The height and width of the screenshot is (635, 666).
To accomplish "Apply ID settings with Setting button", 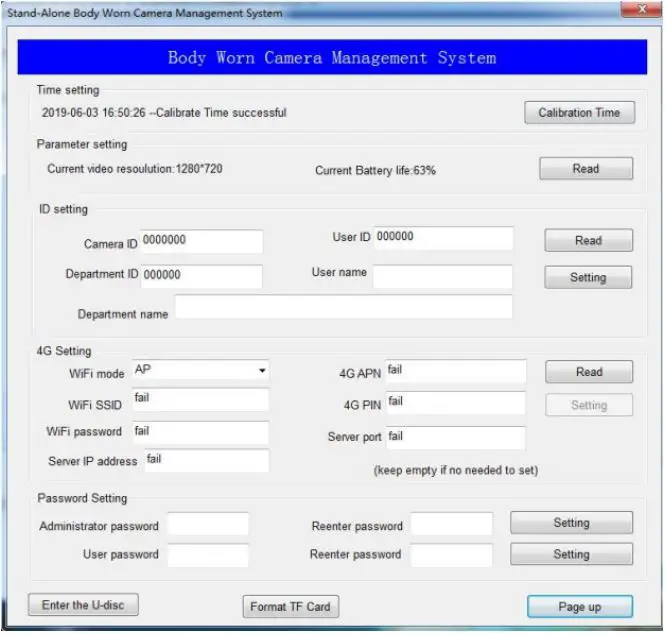I will tap(588, 277).
